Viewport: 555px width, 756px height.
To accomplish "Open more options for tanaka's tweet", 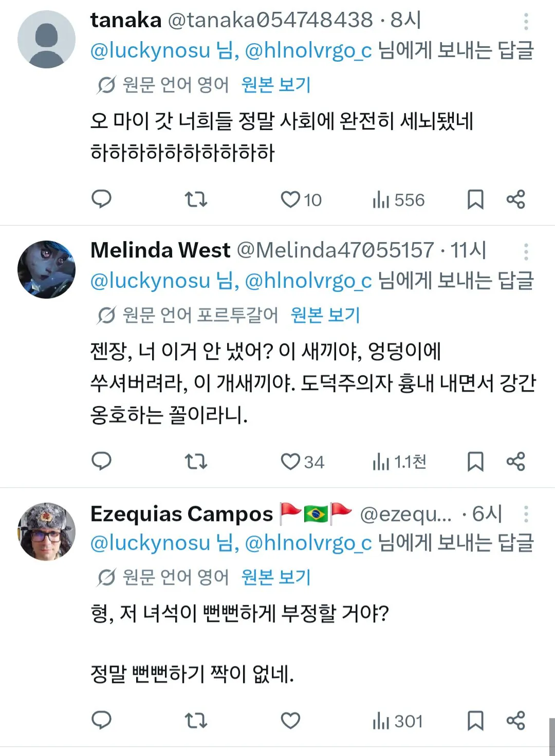I will 526,22.
